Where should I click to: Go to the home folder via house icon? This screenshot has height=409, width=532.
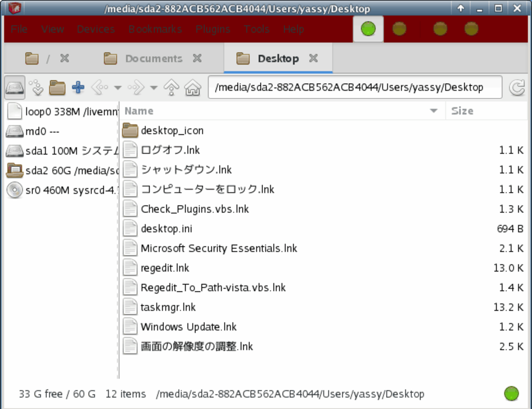[193, 87]
